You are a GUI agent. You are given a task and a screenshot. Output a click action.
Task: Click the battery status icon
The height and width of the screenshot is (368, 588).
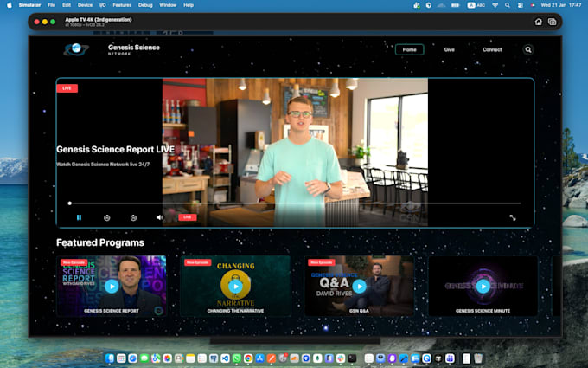tap(455, 5)
